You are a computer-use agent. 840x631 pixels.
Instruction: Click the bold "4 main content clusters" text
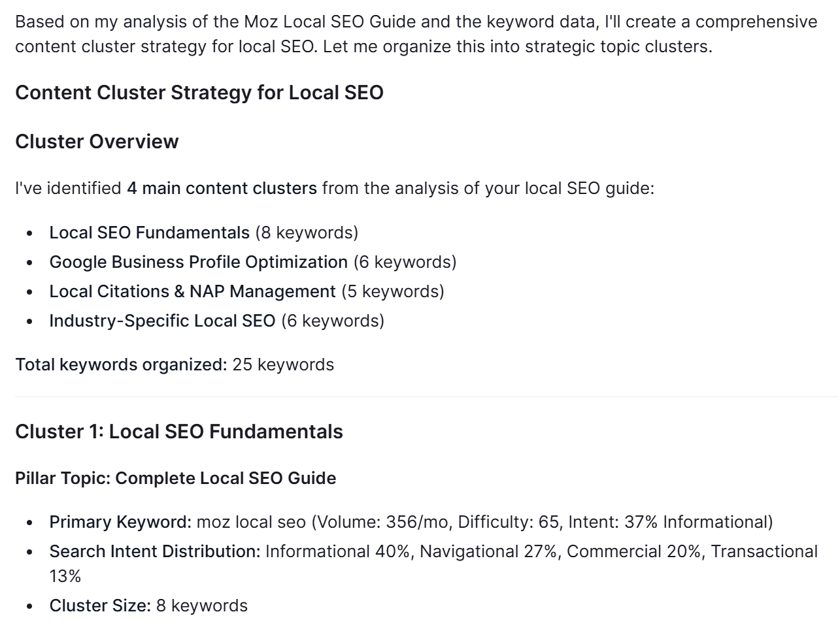coord(222,189)
